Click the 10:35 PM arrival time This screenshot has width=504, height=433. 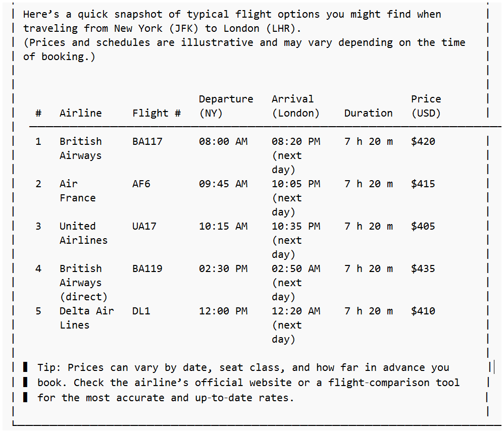[x=296, y=226]
